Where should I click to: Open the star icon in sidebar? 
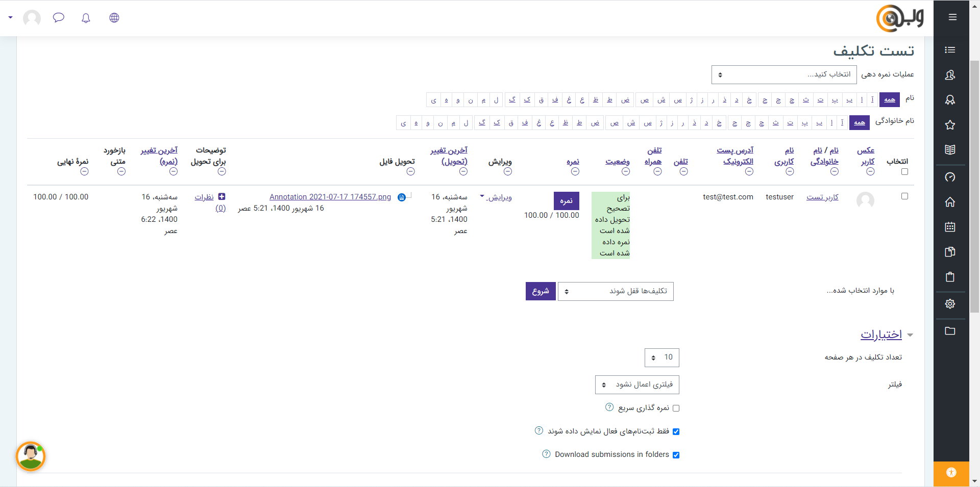pyautogui.click(x=950, y=125)
